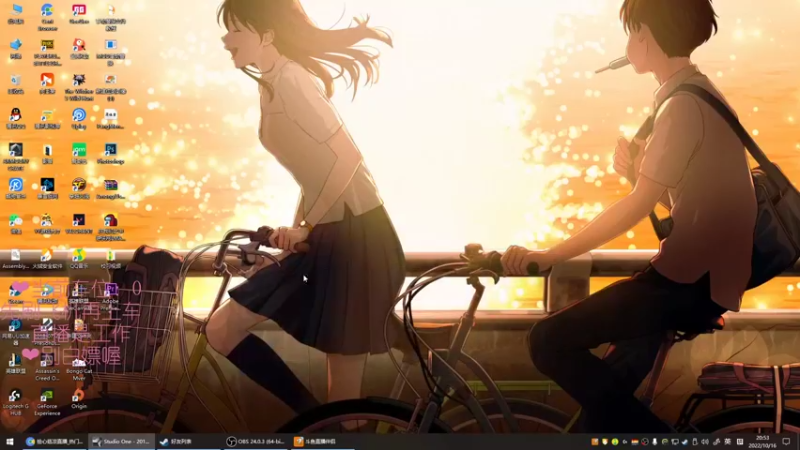Open the CrossFire CF game shortcut
This screenshot has width=800, height=450.
pyautogui.click(x=79, y=188)
